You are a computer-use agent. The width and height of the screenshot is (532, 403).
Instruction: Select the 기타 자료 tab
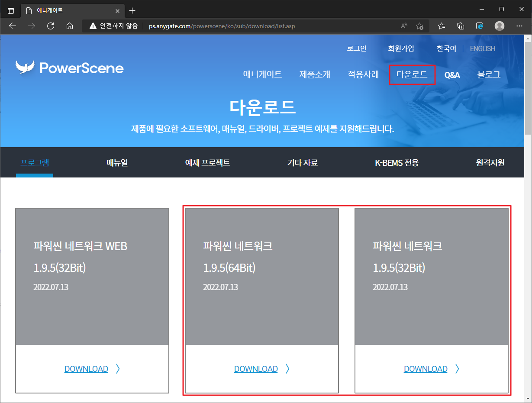tap(303, 163)
